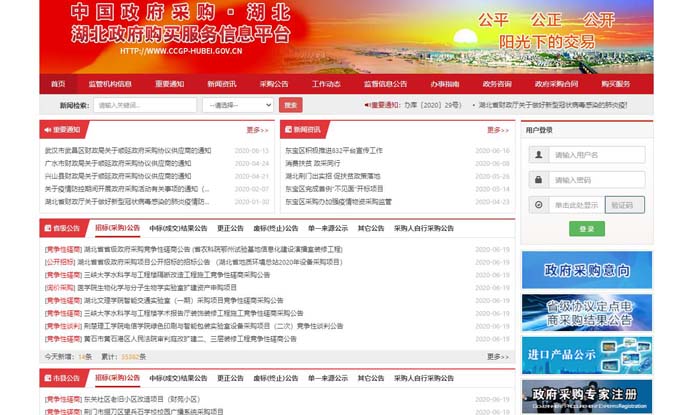Click the green 登录 login button
The width and height of the screenshot is (690, 415).
point(587,229)
